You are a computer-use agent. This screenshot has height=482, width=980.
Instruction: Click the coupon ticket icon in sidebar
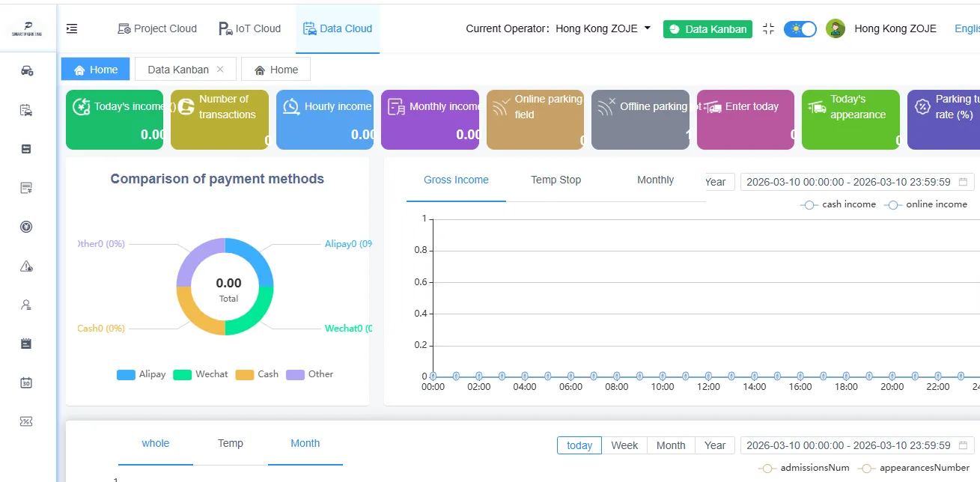coord(27,421)
